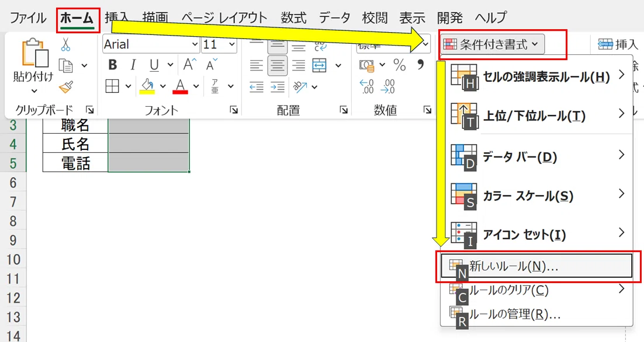Apply red font color A
Screen dimensions: 644x342
(180, 86)
